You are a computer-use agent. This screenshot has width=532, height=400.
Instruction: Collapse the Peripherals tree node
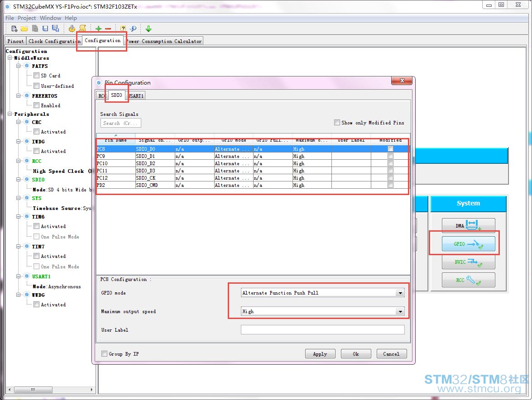click(x=10, y=114)
